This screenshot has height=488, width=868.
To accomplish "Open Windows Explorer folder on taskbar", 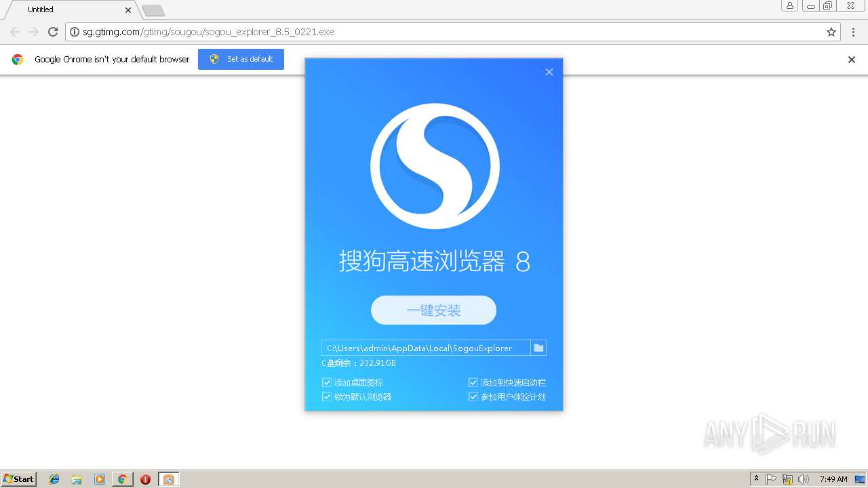I will coord(77,479).
